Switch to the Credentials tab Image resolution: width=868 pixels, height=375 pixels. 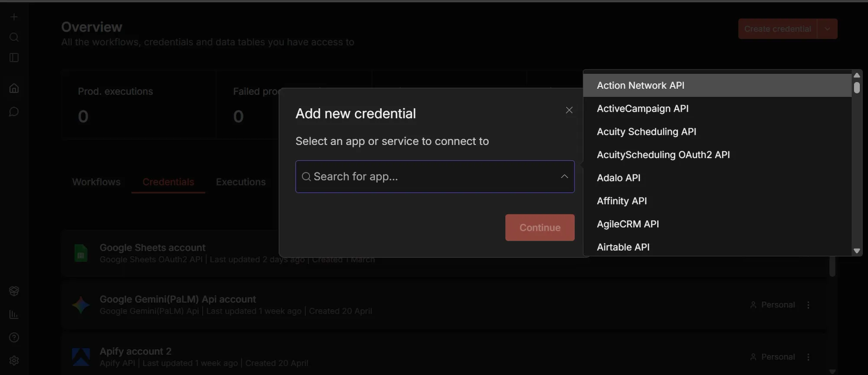[168, 182]
